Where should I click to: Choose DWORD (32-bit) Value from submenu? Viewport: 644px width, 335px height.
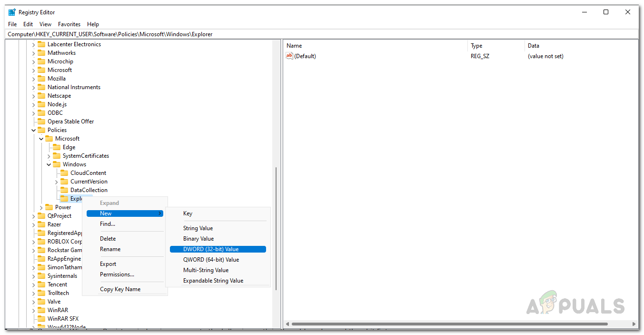[x=218, y=249]
